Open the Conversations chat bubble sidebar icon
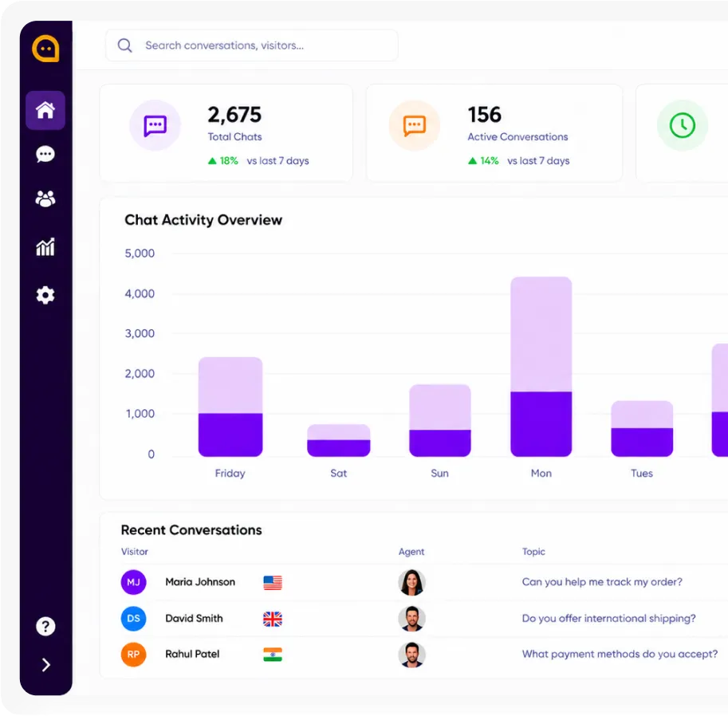Screen dimensions: 728x716 [x=45, y=154]
